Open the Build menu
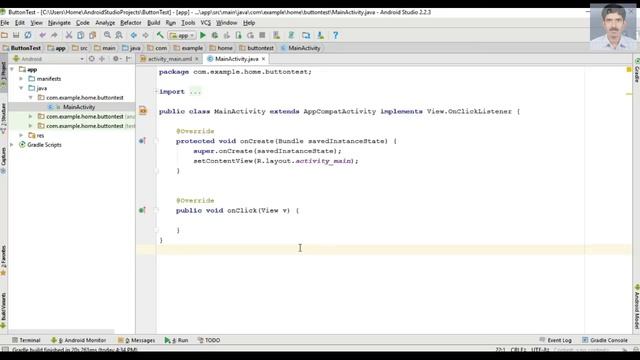This screenshot has height=360, width=640. 153,23
